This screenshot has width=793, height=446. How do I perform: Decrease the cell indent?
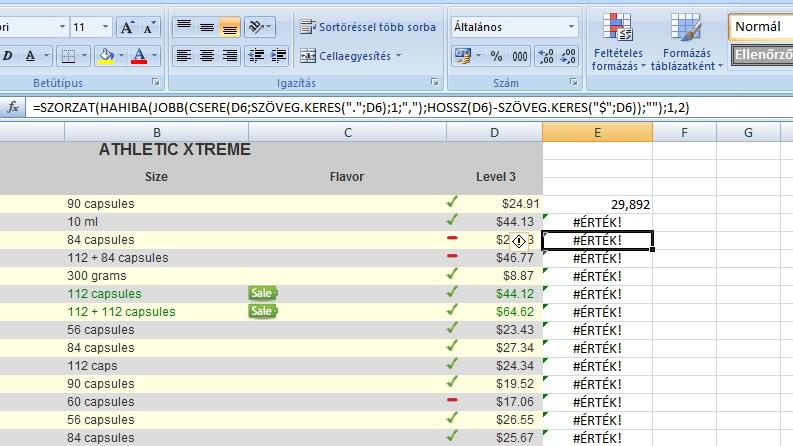coord(256,56)
